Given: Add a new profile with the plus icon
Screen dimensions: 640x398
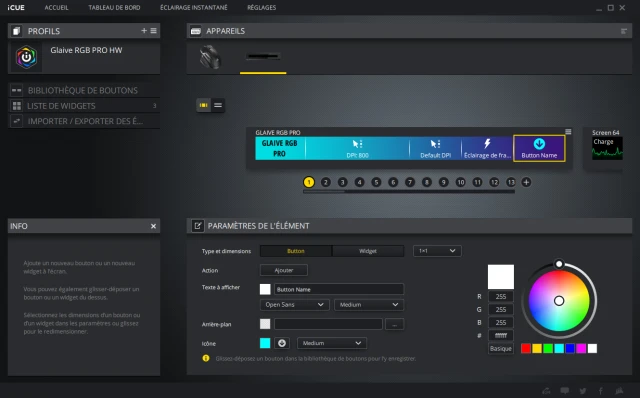Looking at the screenshot, I should pyautogui.click(x=144, y=31).
